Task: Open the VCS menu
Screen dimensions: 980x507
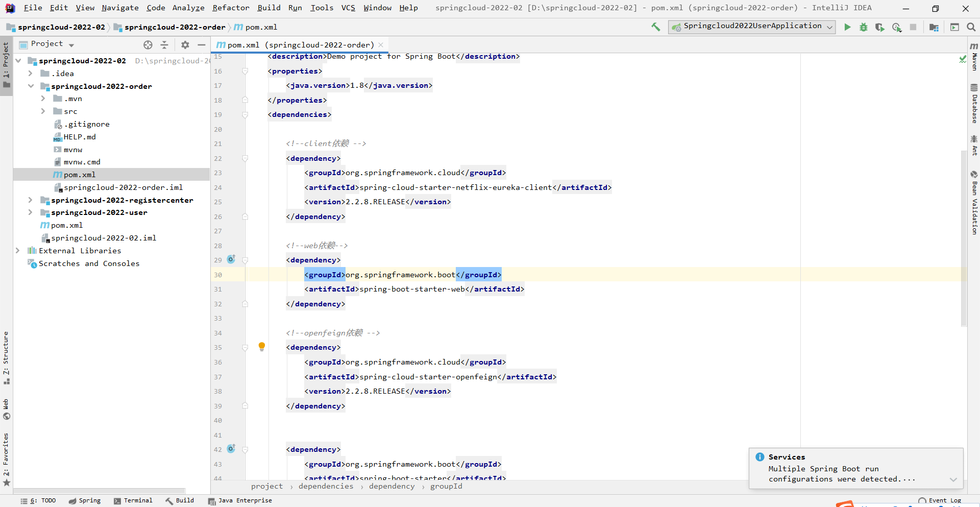Action: coord(348,8)
